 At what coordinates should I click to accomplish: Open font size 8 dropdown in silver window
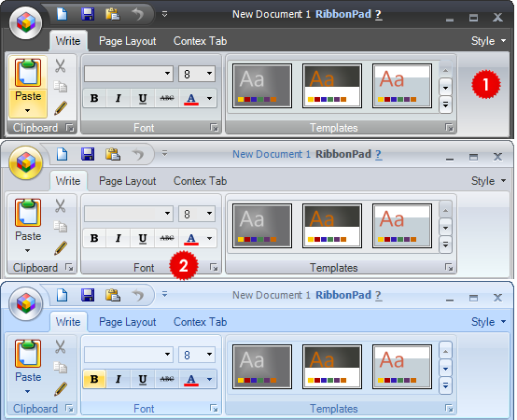pos(197,214)
